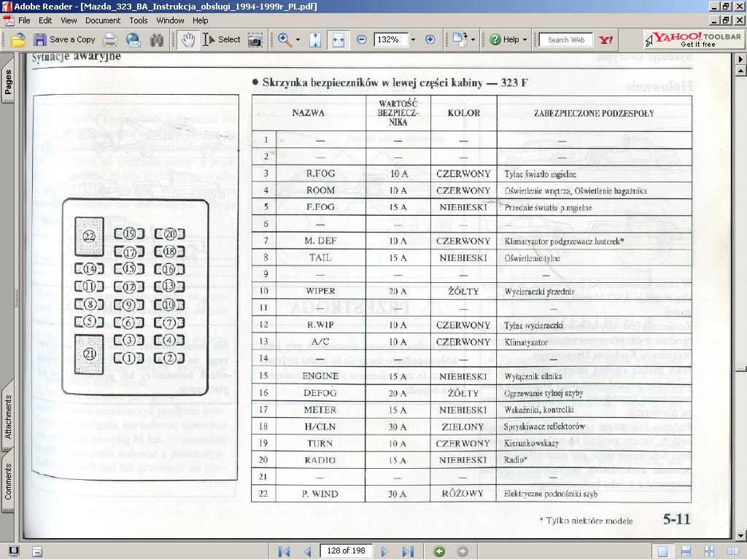The height and width of the screenshot is (560, 747).
Task: Click the Save a Copy button
Action: tap(65, 39)
